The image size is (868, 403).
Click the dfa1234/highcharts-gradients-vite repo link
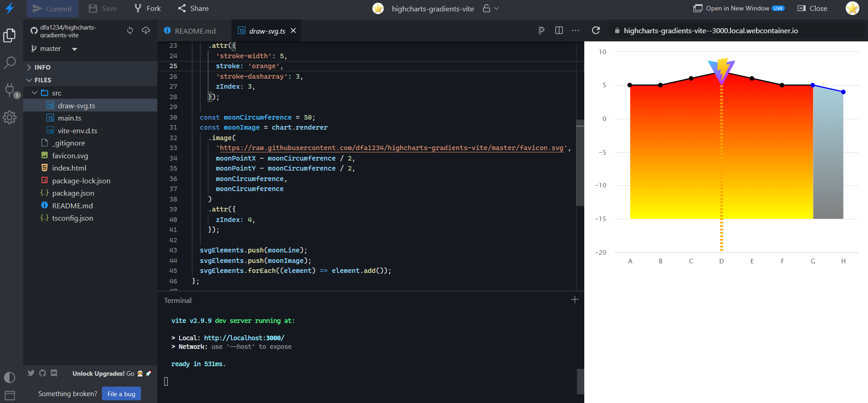point(68,31)
